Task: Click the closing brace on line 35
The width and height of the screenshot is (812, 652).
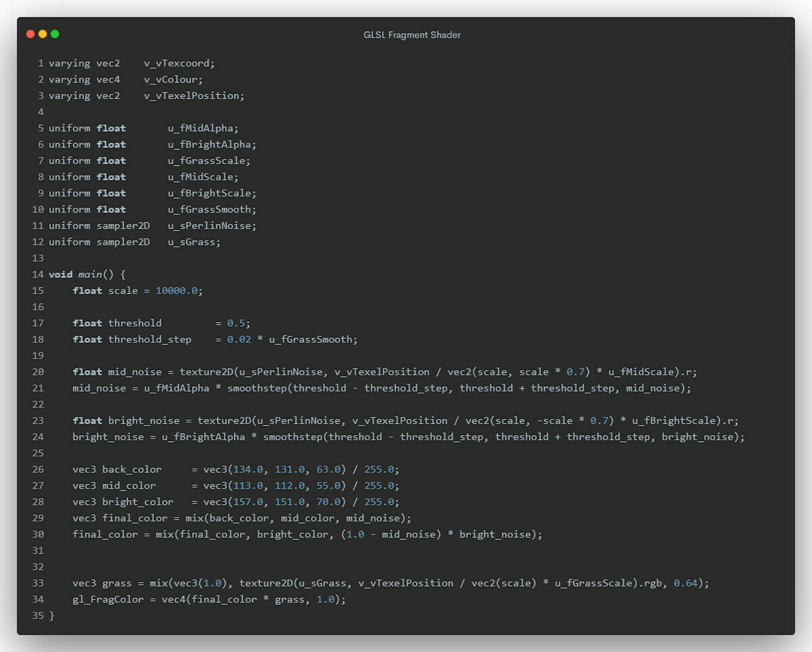Action: tap(52, 616)
